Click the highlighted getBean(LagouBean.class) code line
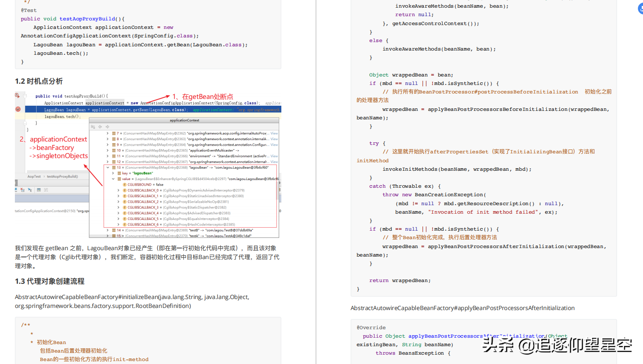Image resolution: width=643 pixels, height=364 pixels. point(153,110)
